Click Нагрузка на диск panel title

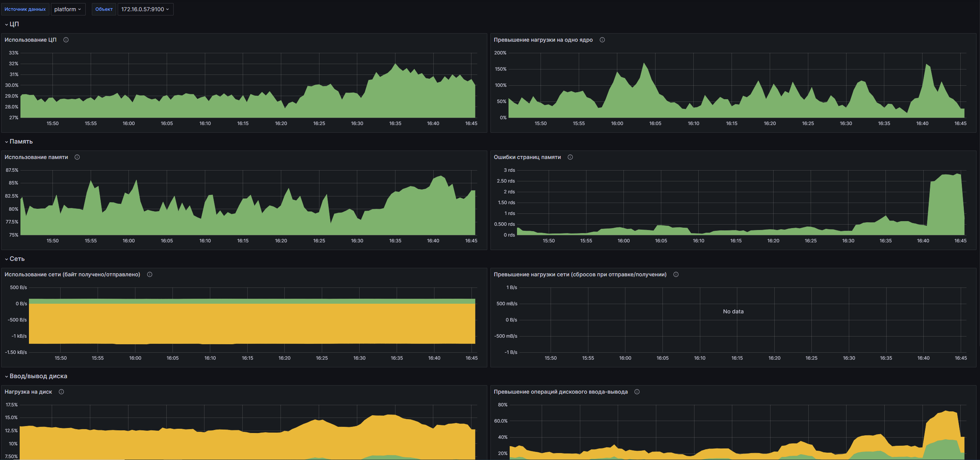tap(28, 392)
